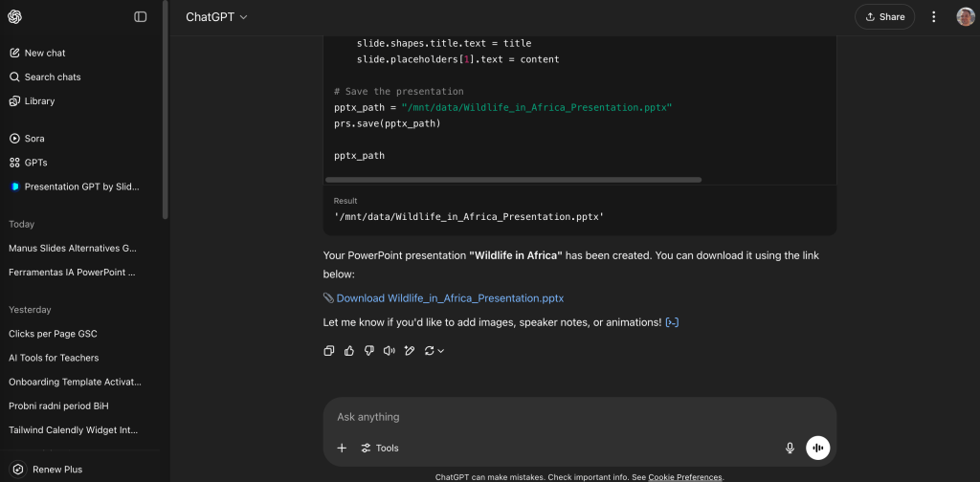Image resolution: width=980 pixels, height=482 pixels.
Task: Click the read aloud speaker icon
Action: click(390, 351)
